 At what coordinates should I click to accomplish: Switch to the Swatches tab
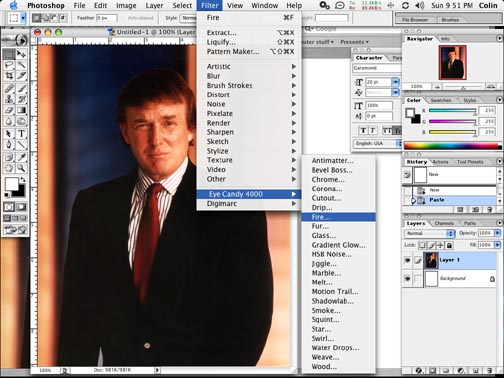441,100
